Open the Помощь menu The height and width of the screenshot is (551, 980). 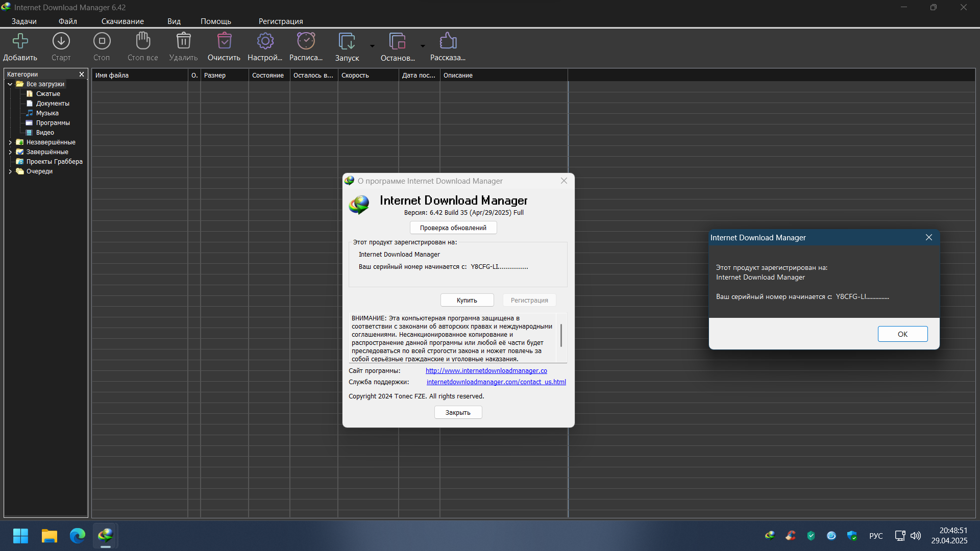(216, 21)
